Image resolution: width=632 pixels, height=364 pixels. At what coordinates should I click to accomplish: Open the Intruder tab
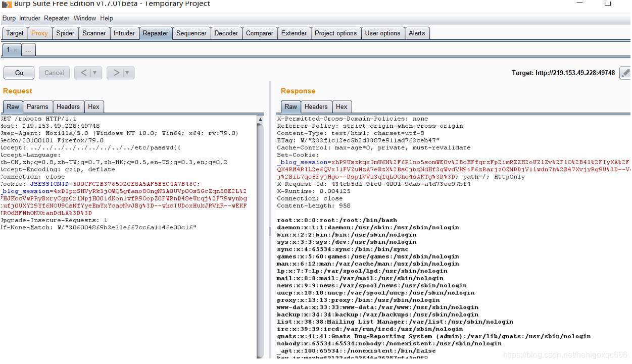pyautogui.click(x=124, y=33)
